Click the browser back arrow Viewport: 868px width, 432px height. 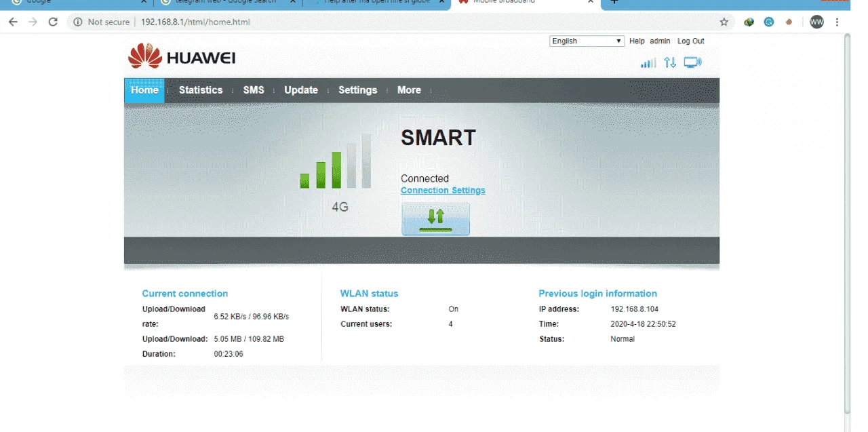13,22
